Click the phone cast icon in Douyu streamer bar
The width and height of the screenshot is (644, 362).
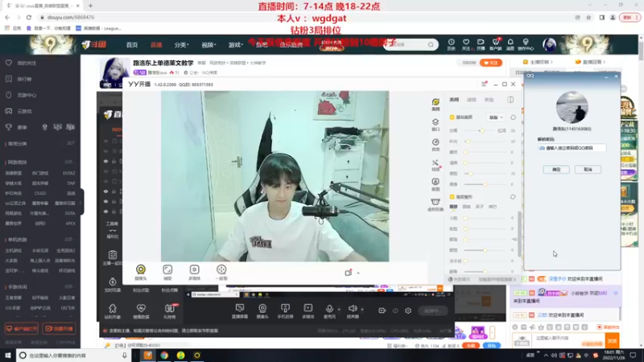(285, 308)
